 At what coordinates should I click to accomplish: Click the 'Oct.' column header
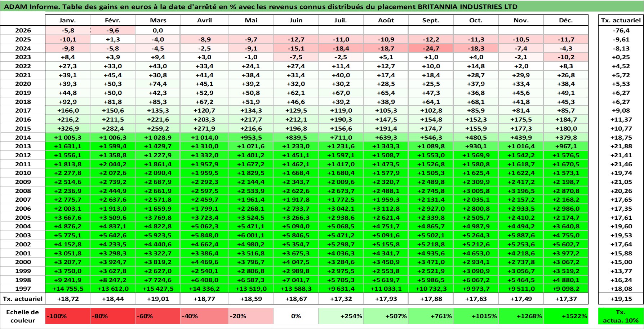click(476, 21)
